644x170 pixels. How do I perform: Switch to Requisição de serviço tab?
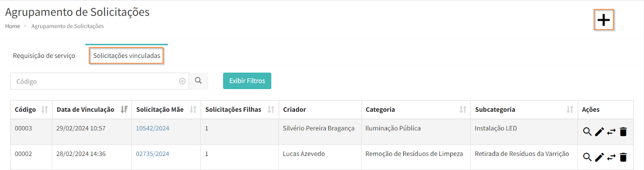[44, 55]
